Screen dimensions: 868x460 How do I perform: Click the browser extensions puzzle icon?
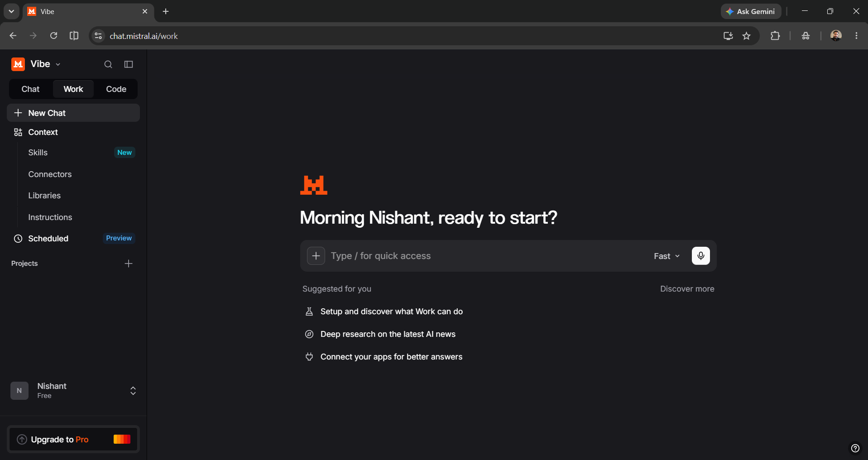pyautogui.click(x=775, y=36)
